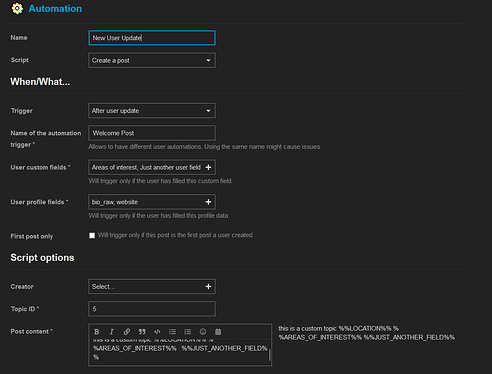492x374 pixels.
Task: Open emoji picker in post content toolbar
Action: click(203, 332)
